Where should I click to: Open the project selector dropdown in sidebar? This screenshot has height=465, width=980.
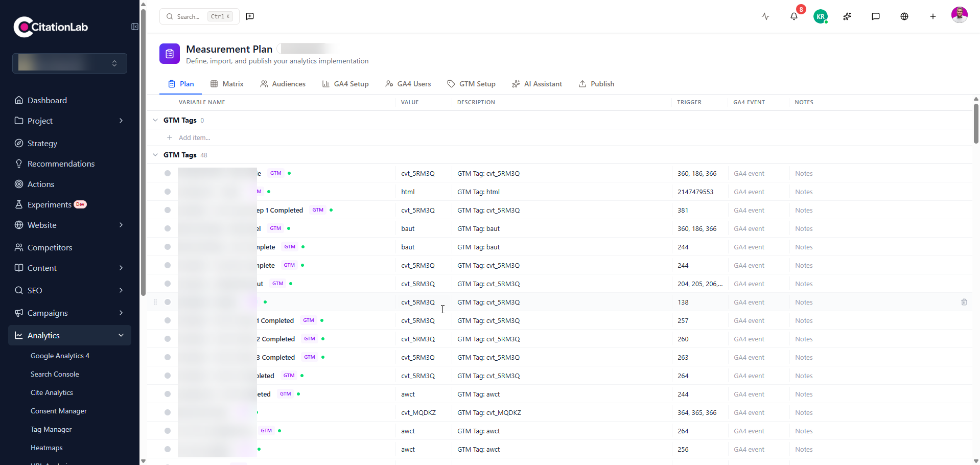pos(69,63)
